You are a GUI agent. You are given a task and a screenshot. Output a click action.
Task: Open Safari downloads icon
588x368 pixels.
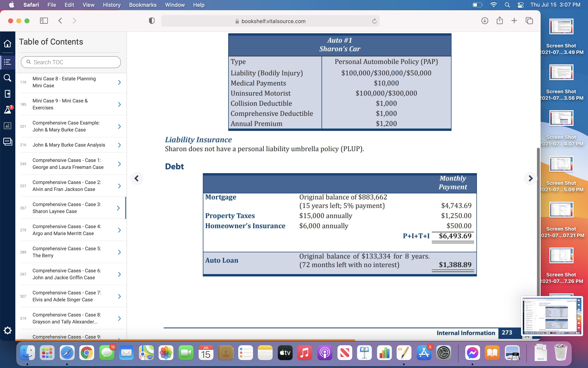click(484, 21)
